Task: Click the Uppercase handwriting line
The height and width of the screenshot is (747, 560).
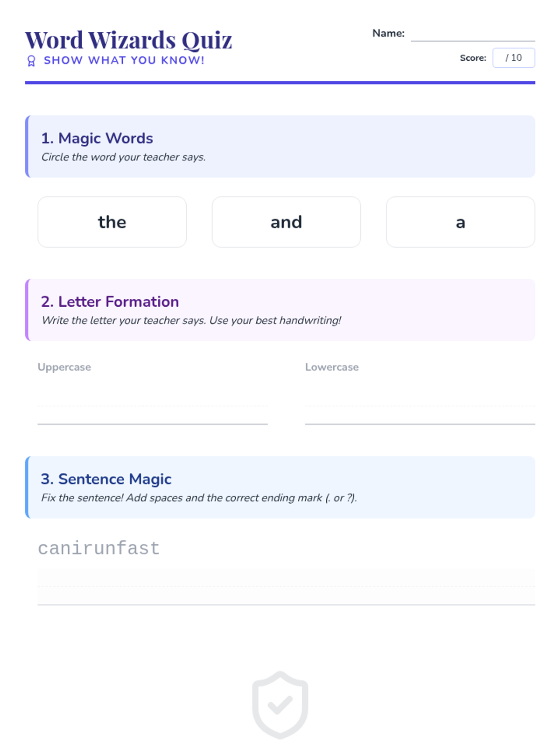Action: tap(153, 406)
